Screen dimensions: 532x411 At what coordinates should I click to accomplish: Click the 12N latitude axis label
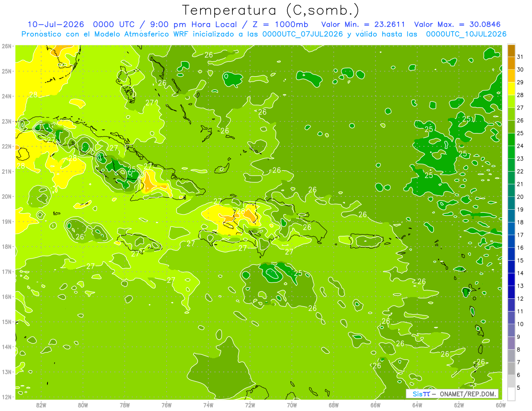click(6, 397)
